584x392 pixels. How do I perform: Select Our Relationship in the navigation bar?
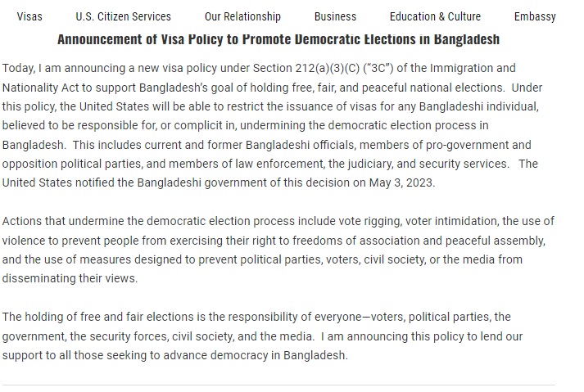point(242,16)
